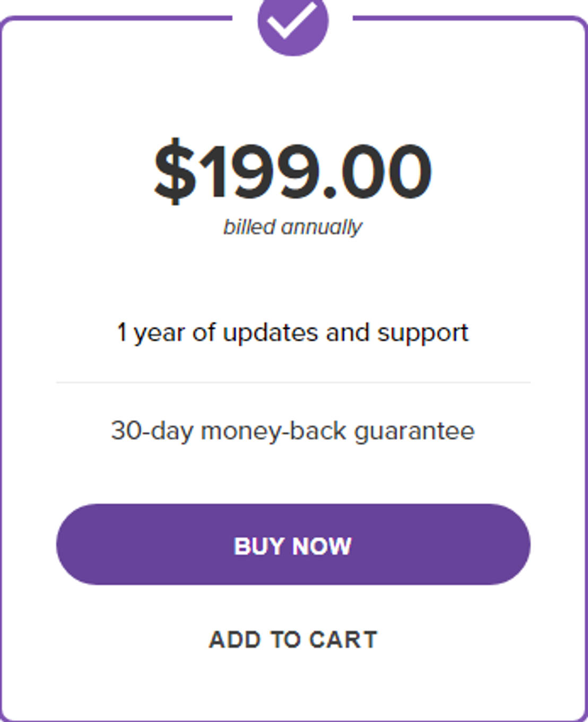Click the word "NOW" on the purple button
The image size is (588, 722).
coord(322,546)
